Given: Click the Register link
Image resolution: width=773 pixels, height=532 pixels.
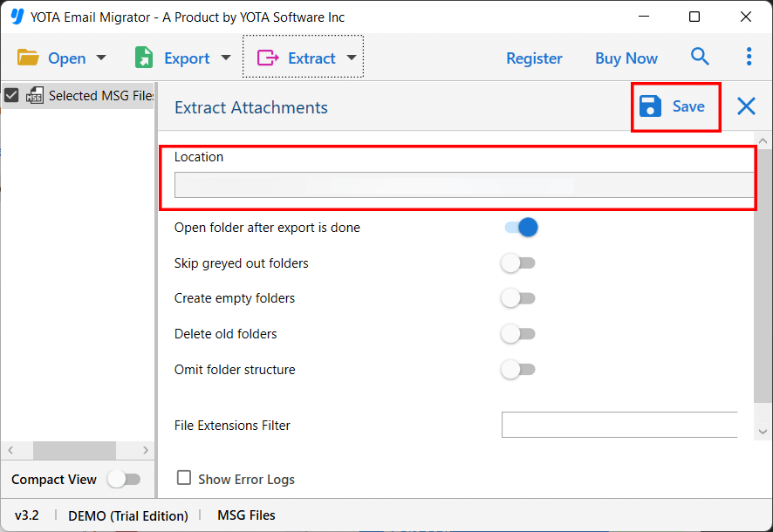Looking at the screenshot, I should tap(535, 58).
